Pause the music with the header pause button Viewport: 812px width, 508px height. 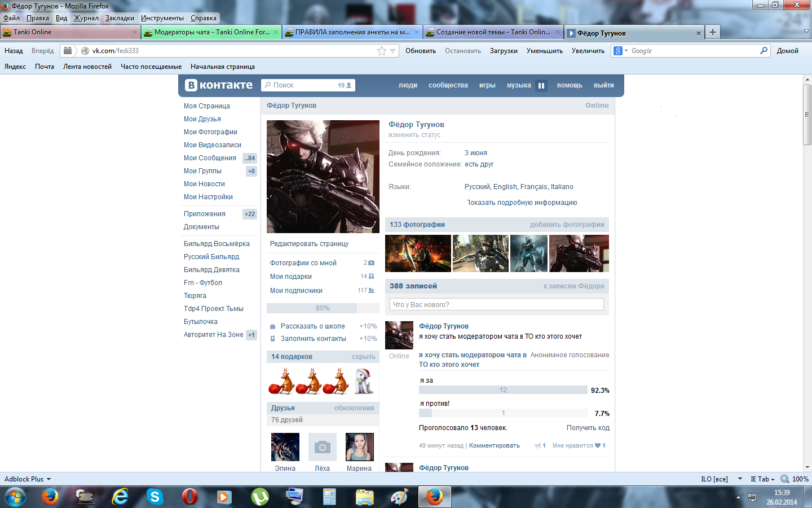click(541, 86)
